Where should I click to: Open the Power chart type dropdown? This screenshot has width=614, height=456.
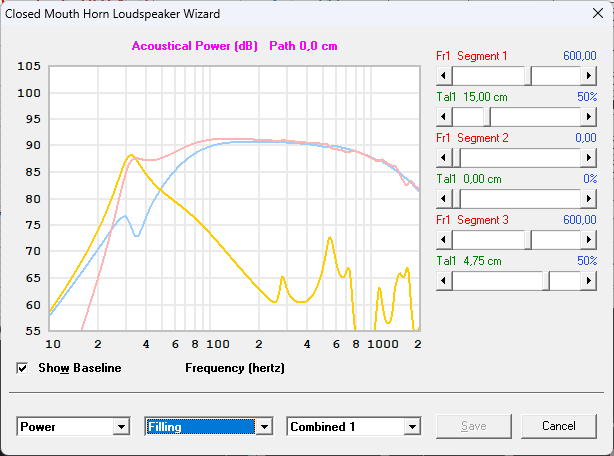(121, 426)
